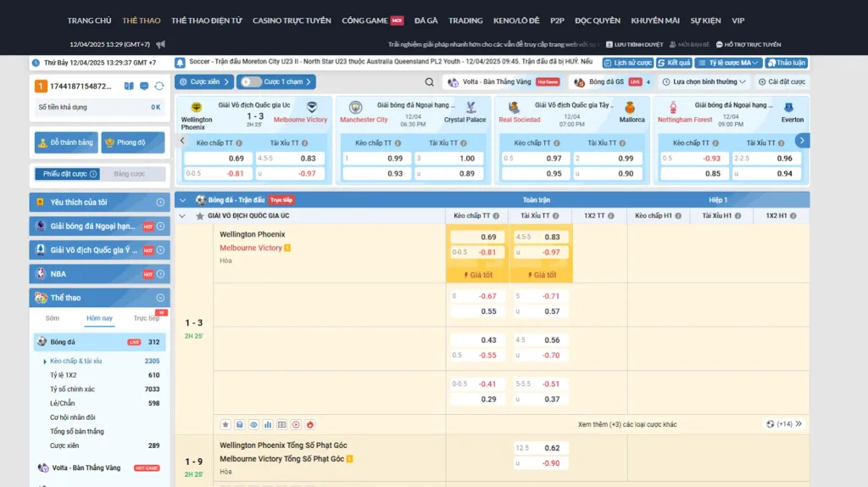Click the notification bell icon beside news ticker
Screen dimensions: 868x487
click(180, 63)
